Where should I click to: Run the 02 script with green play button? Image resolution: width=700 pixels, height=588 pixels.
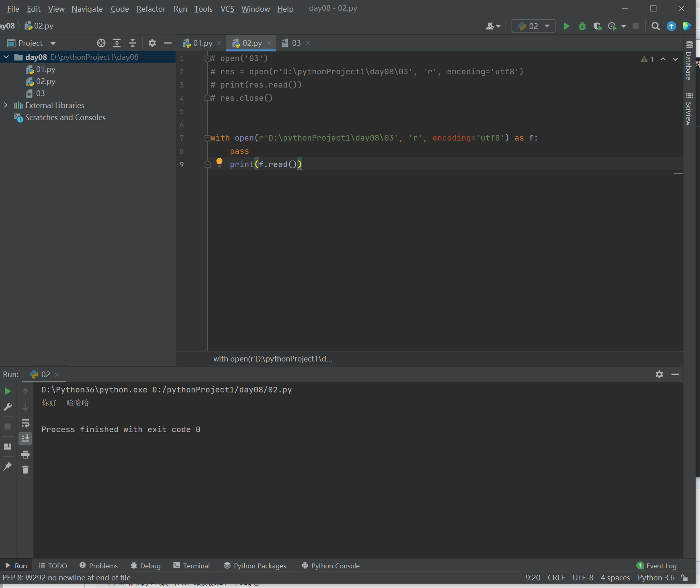567,26
